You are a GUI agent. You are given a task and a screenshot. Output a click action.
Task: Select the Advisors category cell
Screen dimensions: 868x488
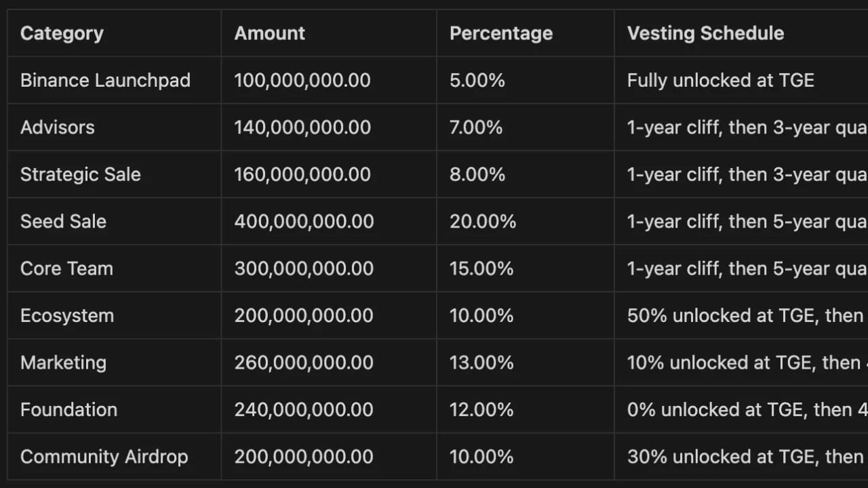click(x=58, y=127)
